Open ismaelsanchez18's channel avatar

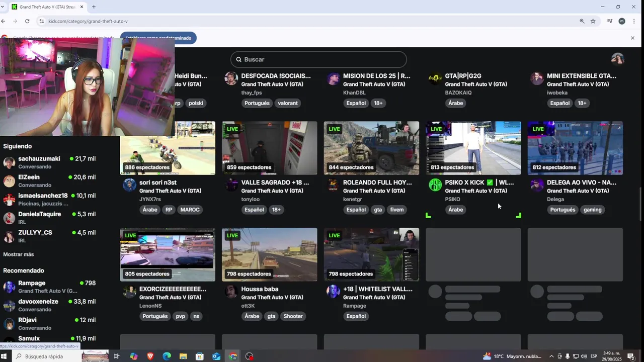pos(9,200)
